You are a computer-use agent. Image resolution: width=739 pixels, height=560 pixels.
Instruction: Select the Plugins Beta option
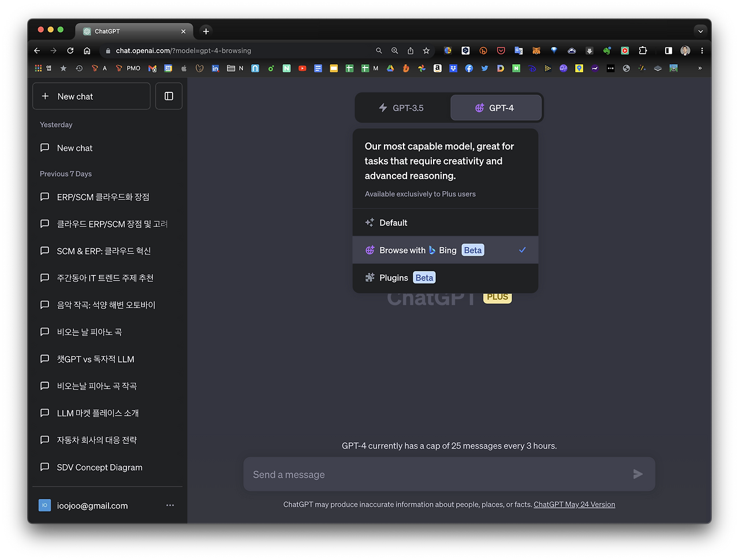coord(445,278)
